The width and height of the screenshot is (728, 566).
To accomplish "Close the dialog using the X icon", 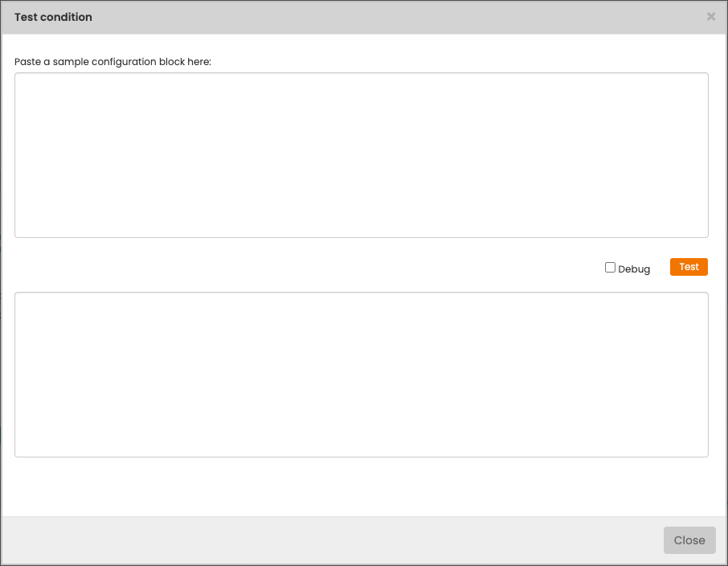I will pyautogui.click(x=710, y=17).
